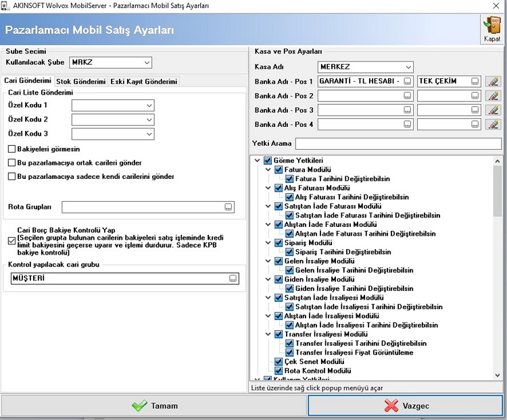Screen dimensions: 507x420
Task: Open Kullanılacak Şube dropdown MRKZ
Action: (x=147, y=63)
